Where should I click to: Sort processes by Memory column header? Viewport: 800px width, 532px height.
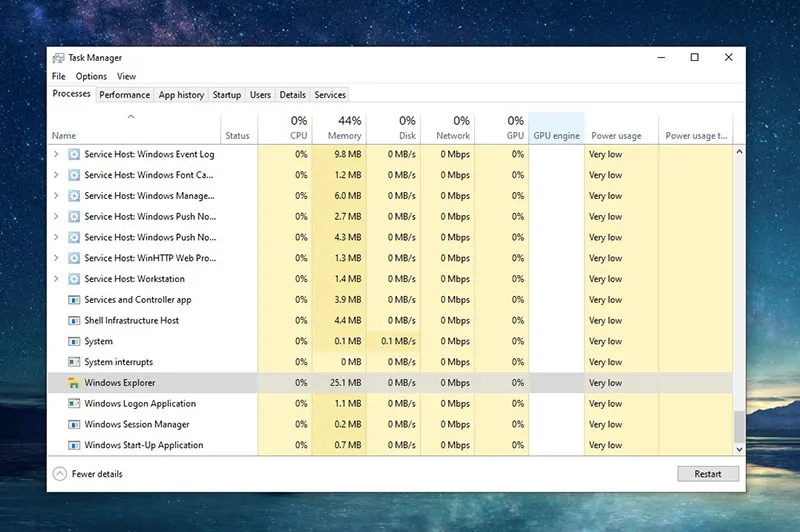338,128
